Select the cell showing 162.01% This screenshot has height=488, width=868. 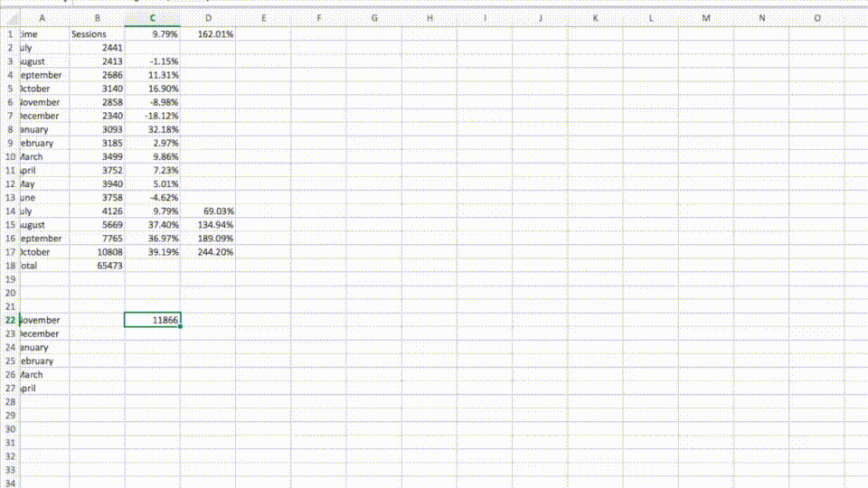point(209,34)
